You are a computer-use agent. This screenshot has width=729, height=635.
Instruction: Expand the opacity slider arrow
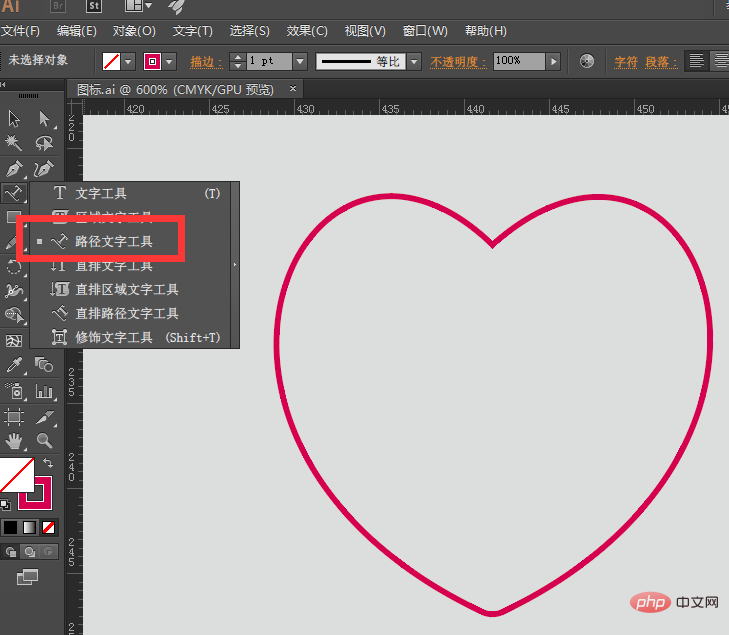553,61
